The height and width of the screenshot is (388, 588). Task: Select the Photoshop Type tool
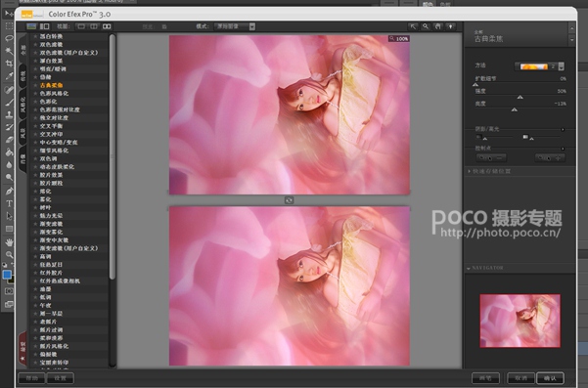(9, 203)
